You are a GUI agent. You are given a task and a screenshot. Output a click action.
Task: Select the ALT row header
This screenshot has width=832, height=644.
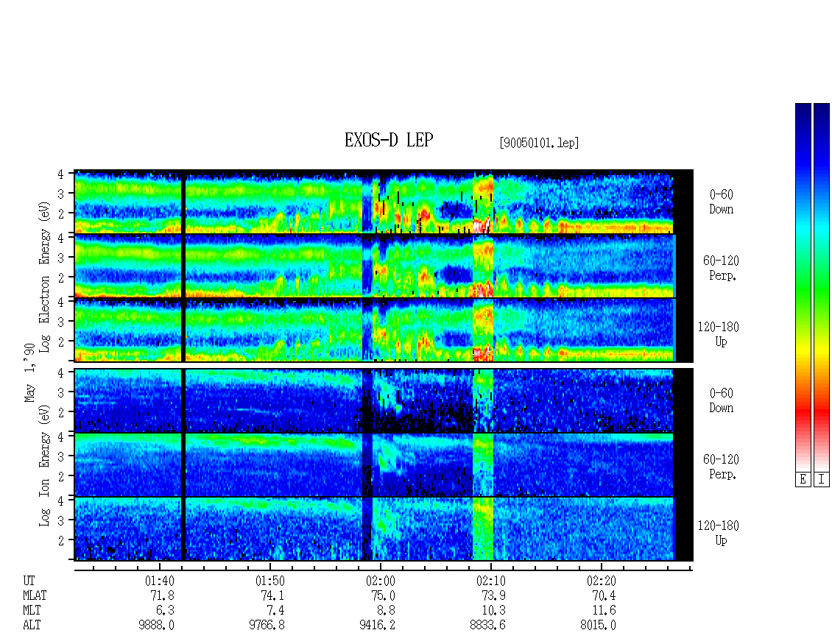[x=32, y=626]
